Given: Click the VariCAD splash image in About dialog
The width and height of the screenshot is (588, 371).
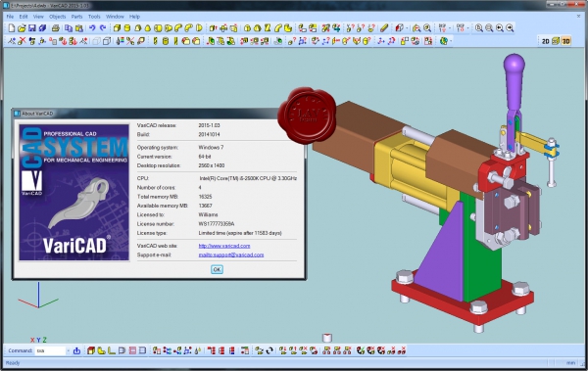Looking at the screenshot, I should 74,193.
